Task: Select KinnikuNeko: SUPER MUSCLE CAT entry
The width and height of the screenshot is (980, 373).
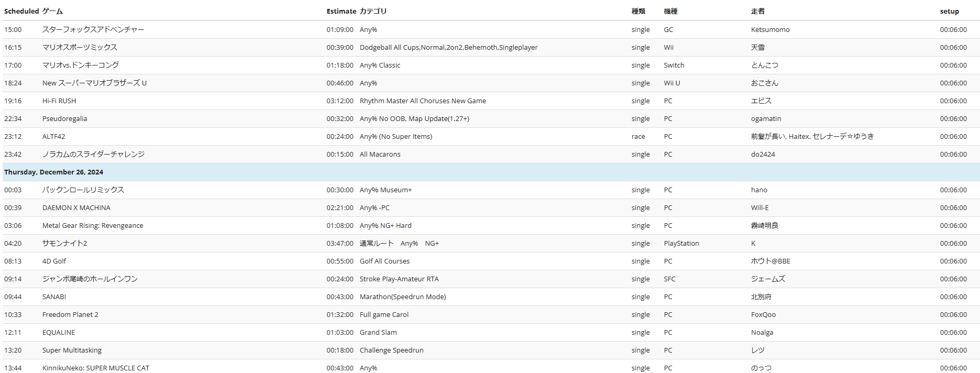Action: click(96, 368)
